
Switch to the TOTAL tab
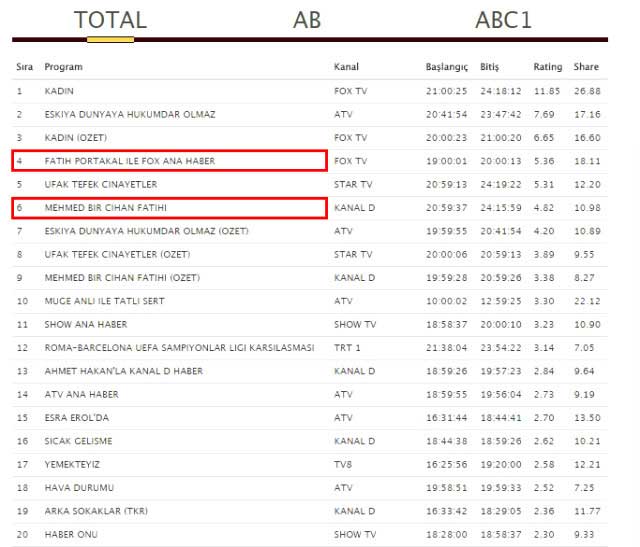point(110,20)
